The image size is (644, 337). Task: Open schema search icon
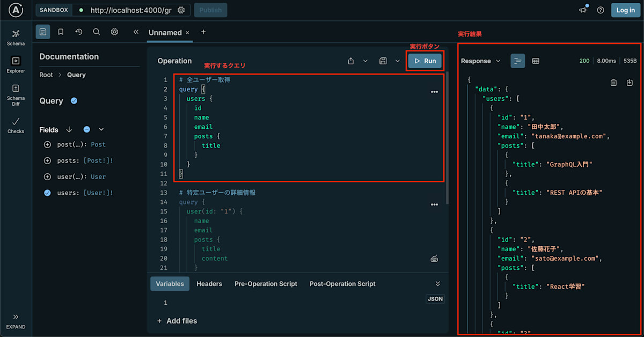(x=97, y=32)
